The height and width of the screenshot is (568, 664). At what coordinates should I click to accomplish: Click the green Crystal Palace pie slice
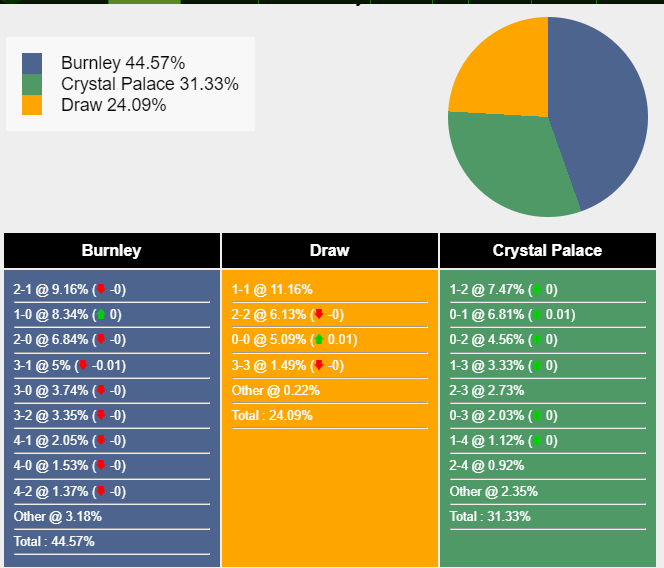coord(510,165)
